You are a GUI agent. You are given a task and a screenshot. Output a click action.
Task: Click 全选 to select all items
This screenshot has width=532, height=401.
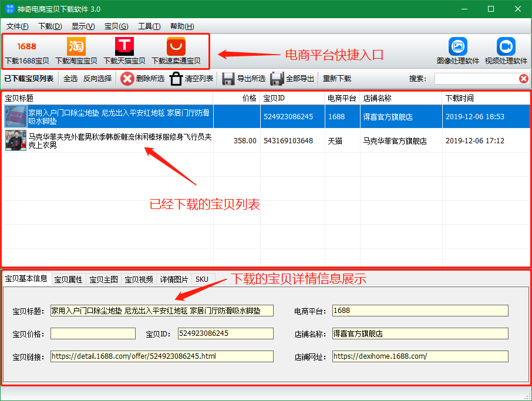click(x=70, y=79)
